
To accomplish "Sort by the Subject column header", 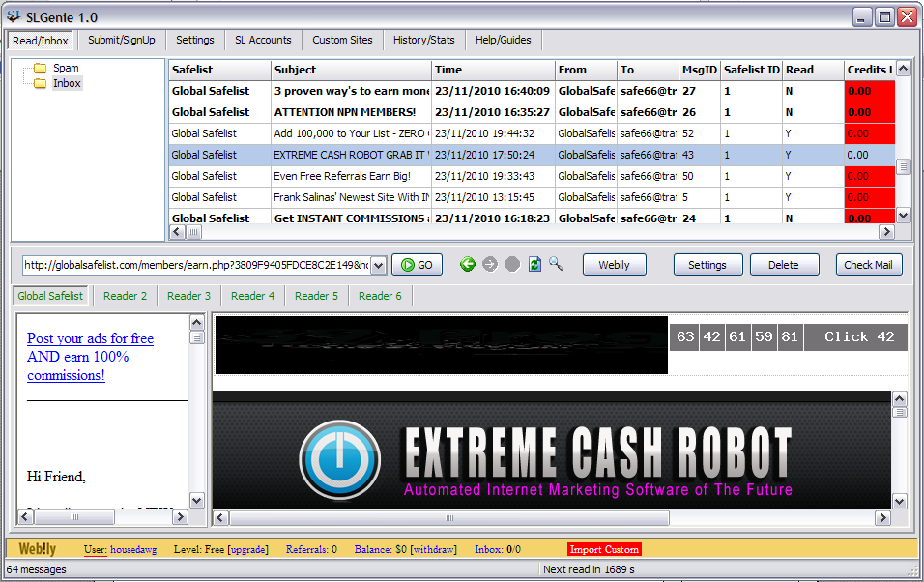I will pos(351,70).
